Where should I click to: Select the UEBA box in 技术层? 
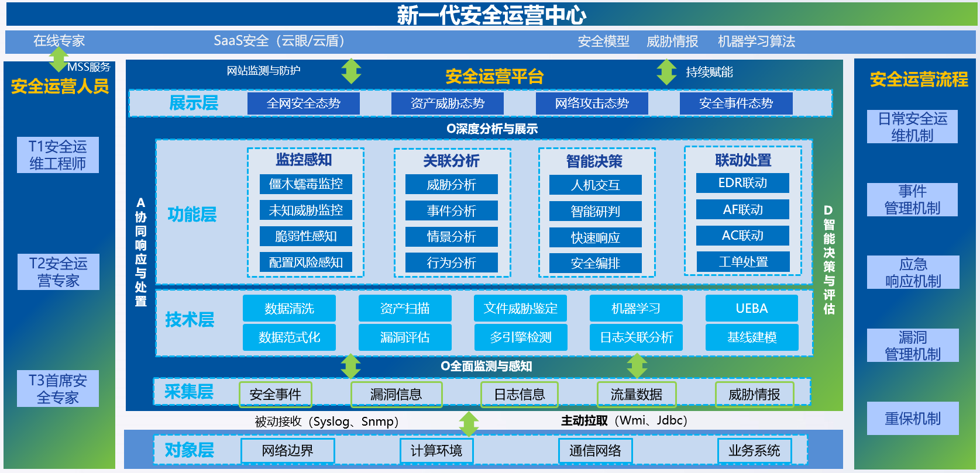pos(751,308)
